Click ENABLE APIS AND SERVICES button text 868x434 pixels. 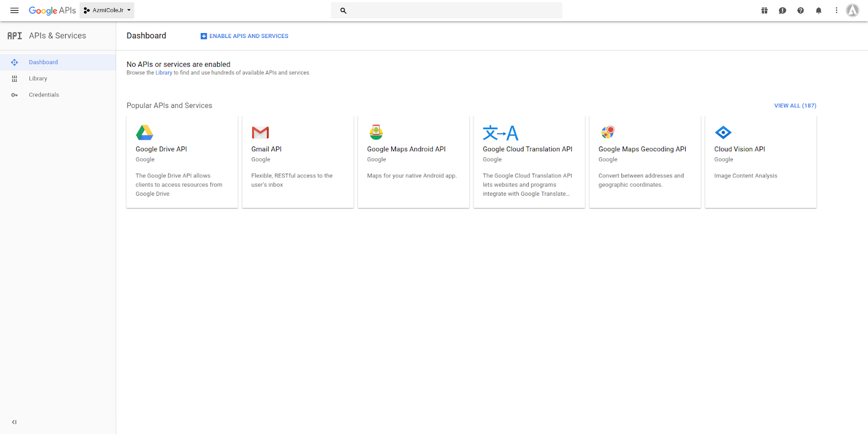click(249, 36)
